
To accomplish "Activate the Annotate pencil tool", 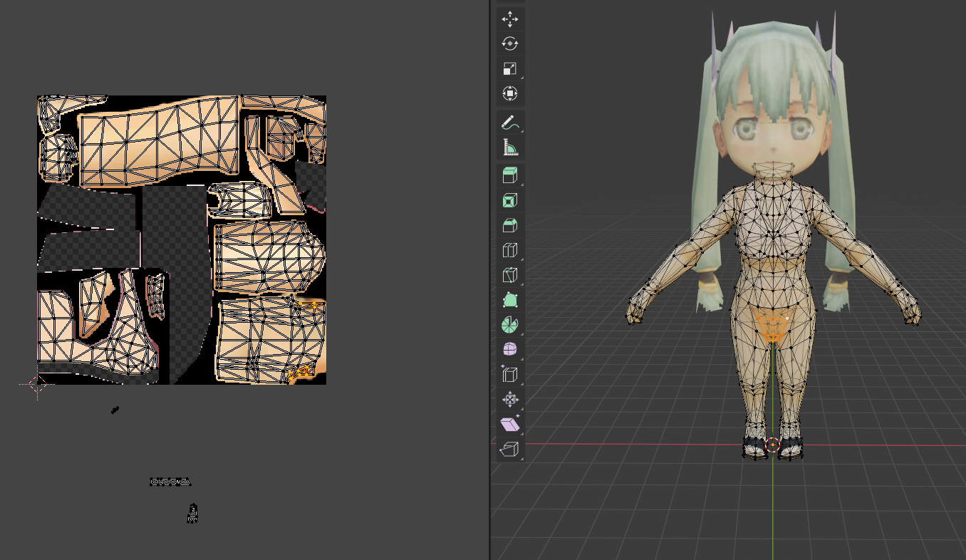I will coord(510,123).
